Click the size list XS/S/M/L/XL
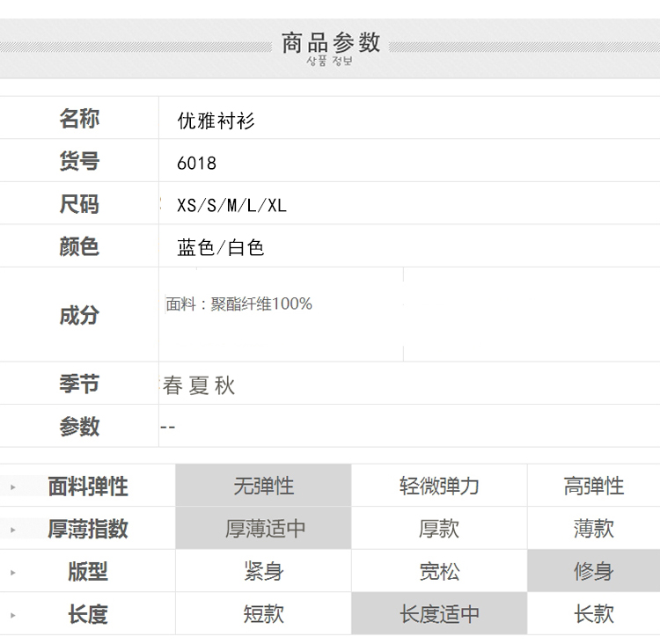The image size is (660, 644). tap(231, 206)
